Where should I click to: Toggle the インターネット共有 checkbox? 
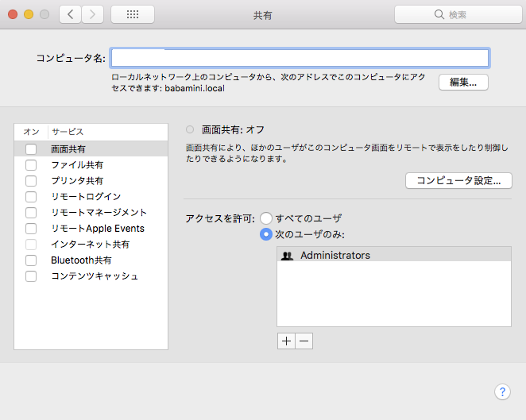point(31,245)
